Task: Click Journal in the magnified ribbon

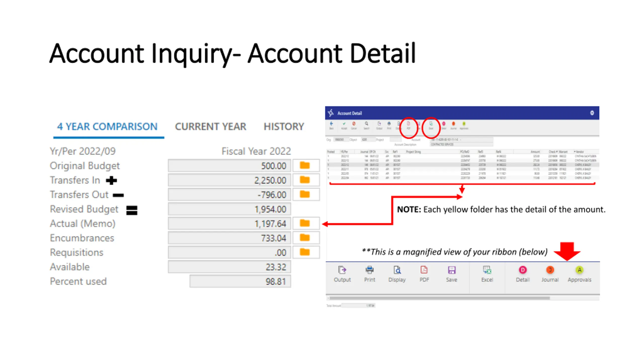Action: pos(550,274)
